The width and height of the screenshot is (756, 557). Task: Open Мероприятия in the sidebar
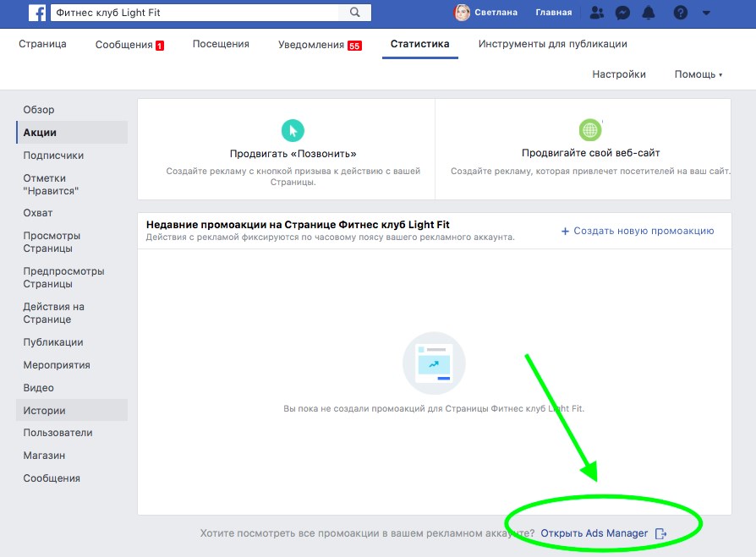tap(57, 365)
